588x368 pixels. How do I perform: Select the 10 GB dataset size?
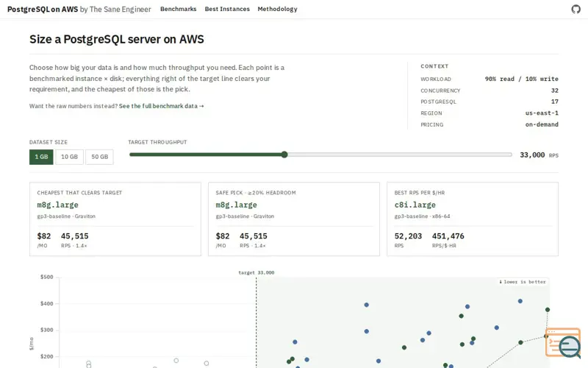(69, 157)
